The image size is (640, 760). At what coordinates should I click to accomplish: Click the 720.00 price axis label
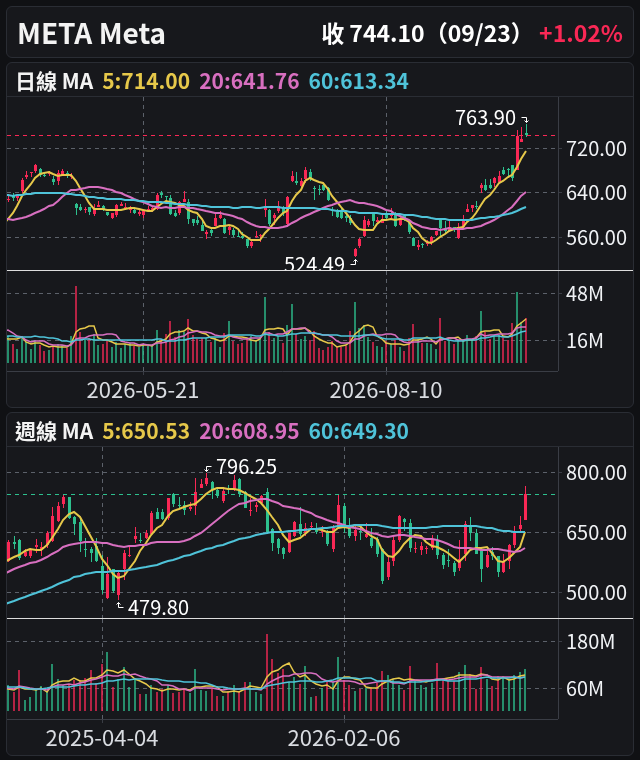(x=596, y=149)
